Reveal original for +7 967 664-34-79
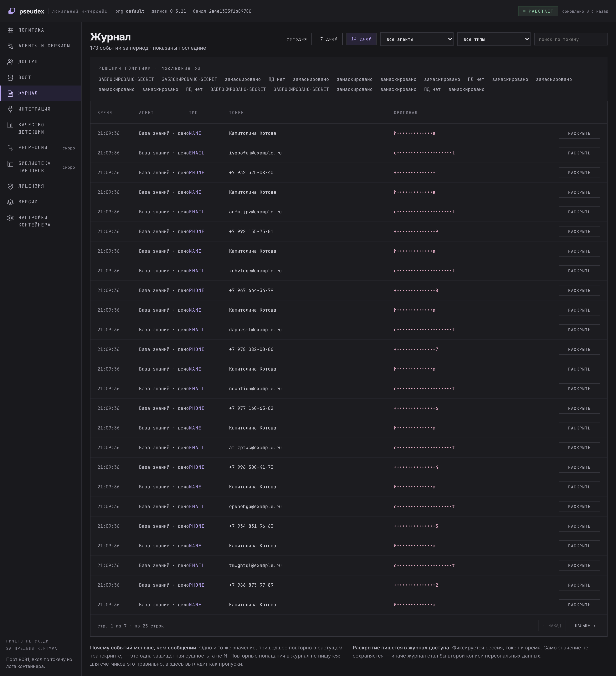This screenshot has height=676, width=616. pyautogui.click(x=579, y=290)
